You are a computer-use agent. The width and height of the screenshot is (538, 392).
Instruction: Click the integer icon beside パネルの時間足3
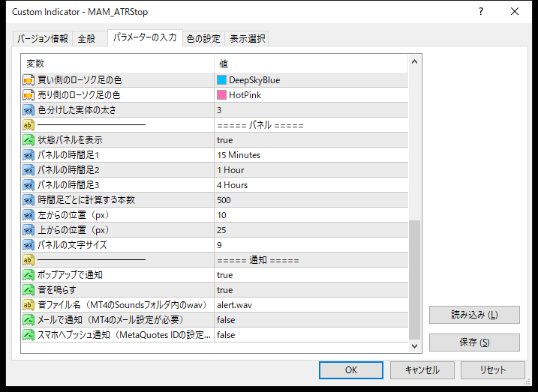pyautogui.click(x=28, y=185)
